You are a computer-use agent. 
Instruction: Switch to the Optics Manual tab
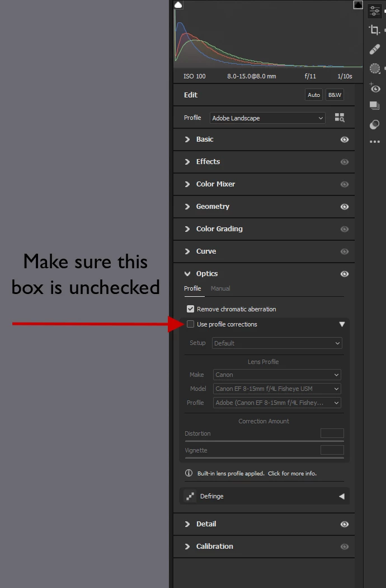point(220,288)
